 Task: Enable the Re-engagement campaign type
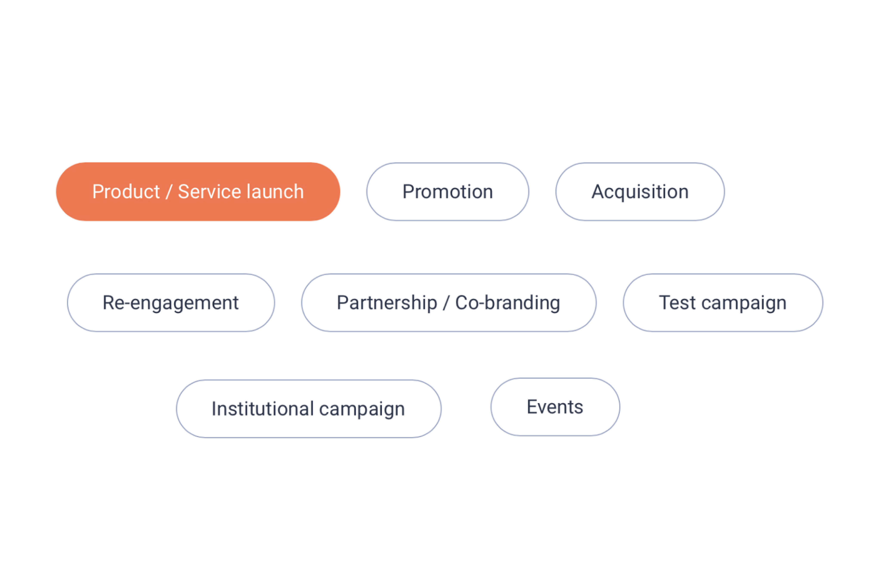pos(171,303)
